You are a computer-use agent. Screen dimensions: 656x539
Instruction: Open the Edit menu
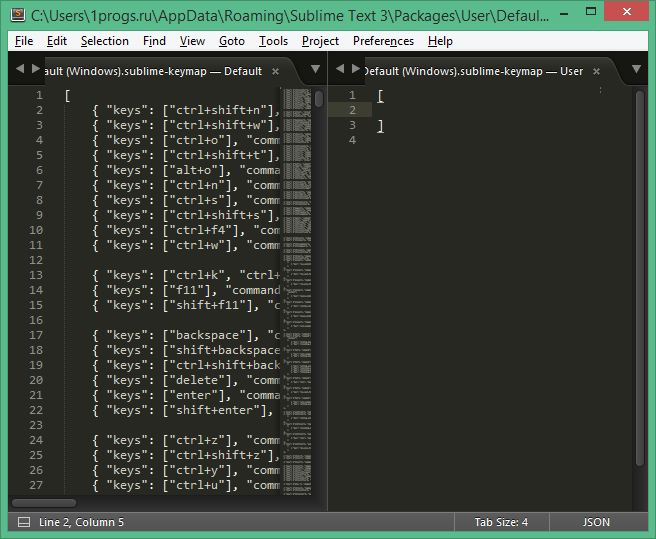[x=56, y=41]
